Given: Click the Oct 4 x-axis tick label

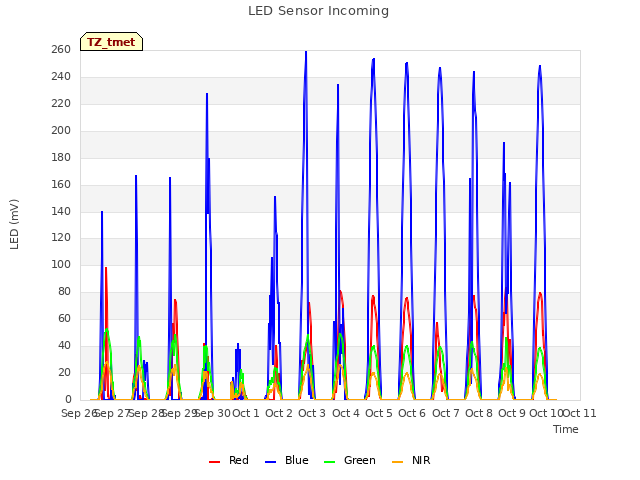Looking at the screenshot, I should pyautogui.click(x=346, y=413).
